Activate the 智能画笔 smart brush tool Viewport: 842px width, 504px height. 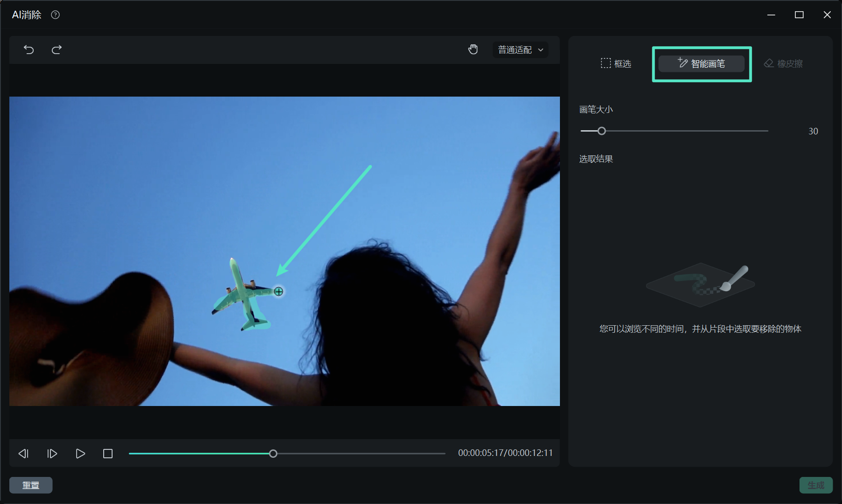pyautogui.click(x=701, y=63)
